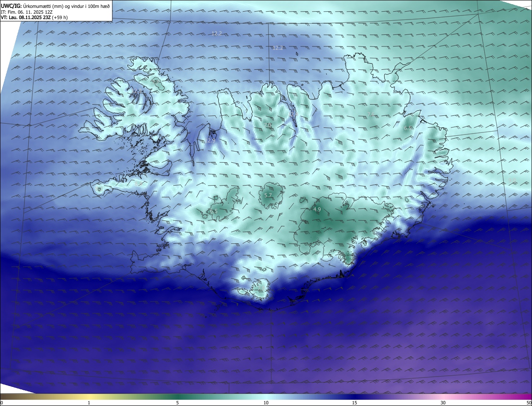Image resolution: width=532 pixels, height=406 pixels.
Task: Click the 10 tick label on color scale
Action: pos(266,403)
